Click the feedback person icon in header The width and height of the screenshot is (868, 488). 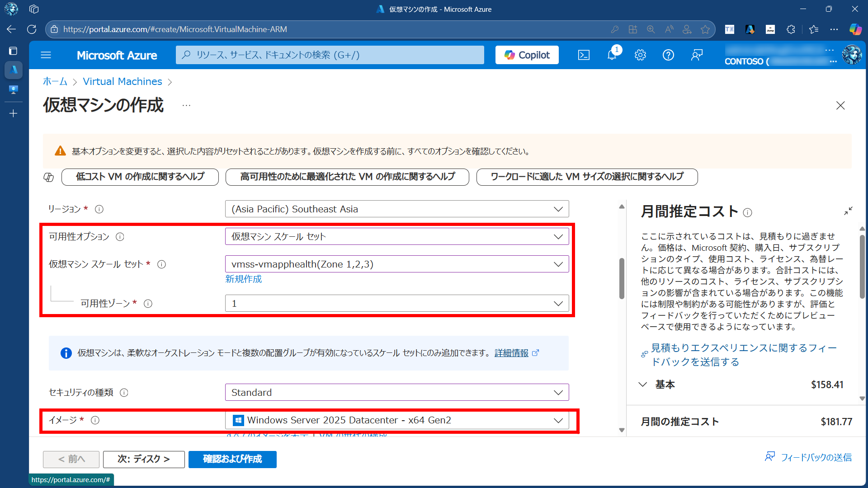(697, 55)
